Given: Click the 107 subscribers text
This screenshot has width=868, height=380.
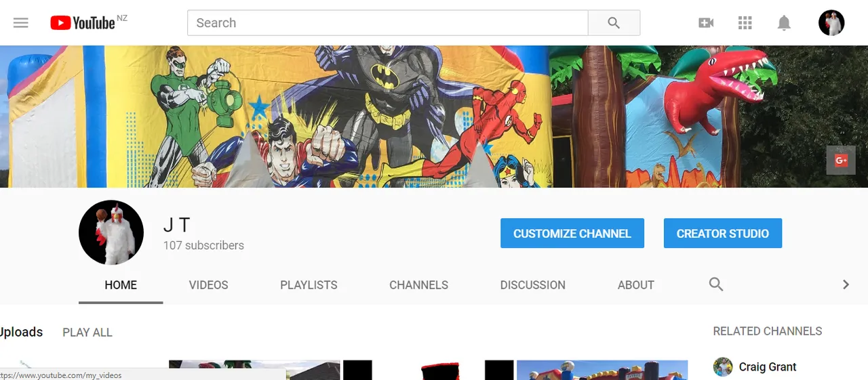Looking at the screenshot, I should 203,245.
